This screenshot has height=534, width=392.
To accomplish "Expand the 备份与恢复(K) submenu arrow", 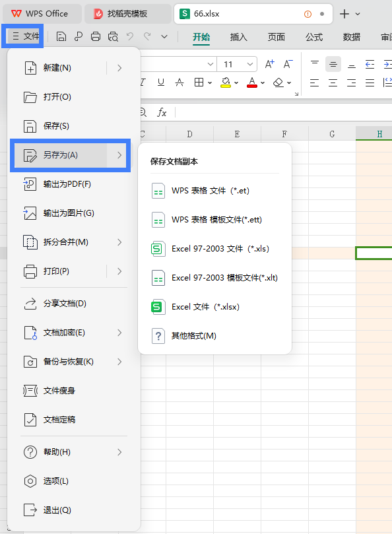I will coord(119,362).
